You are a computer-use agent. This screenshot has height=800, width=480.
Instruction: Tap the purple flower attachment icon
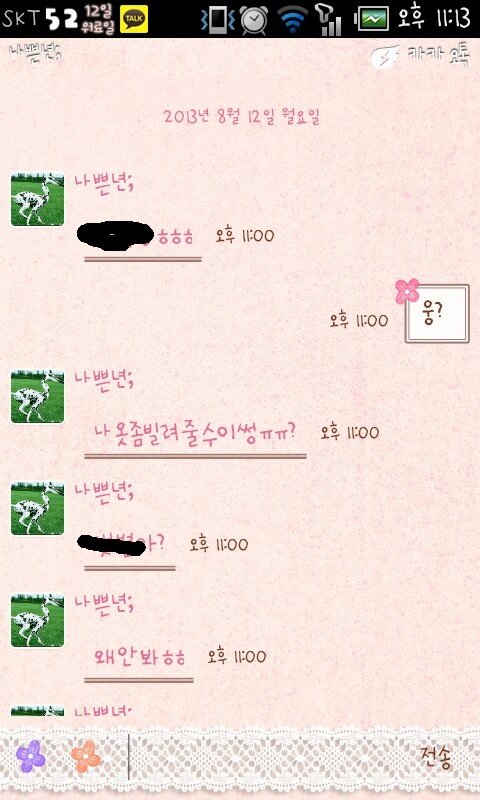[31, 757]
